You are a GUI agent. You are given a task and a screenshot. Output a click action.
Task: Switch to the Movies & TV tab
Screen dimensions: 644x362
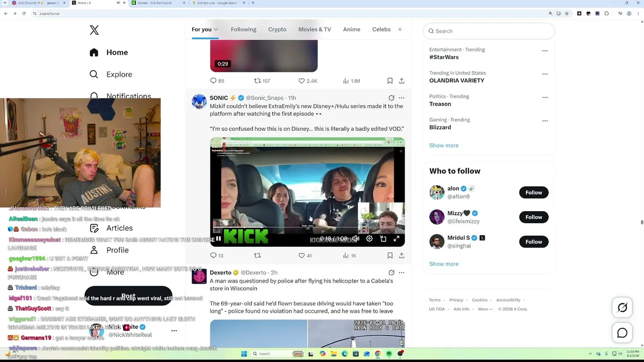(314, 29)
